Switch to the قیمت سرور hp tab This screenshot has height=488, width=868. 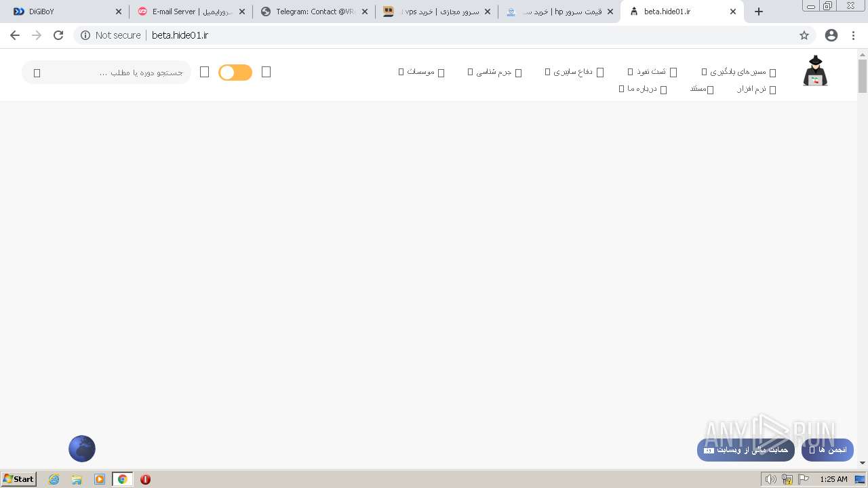(559, 12)
